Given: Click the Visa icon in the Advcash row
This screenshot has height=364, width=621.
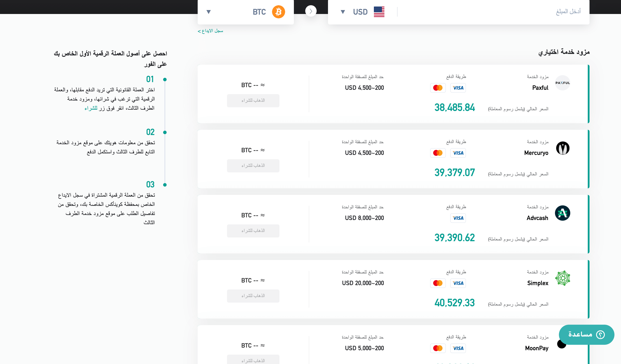Looking at the screenshot, I should 458,218.
